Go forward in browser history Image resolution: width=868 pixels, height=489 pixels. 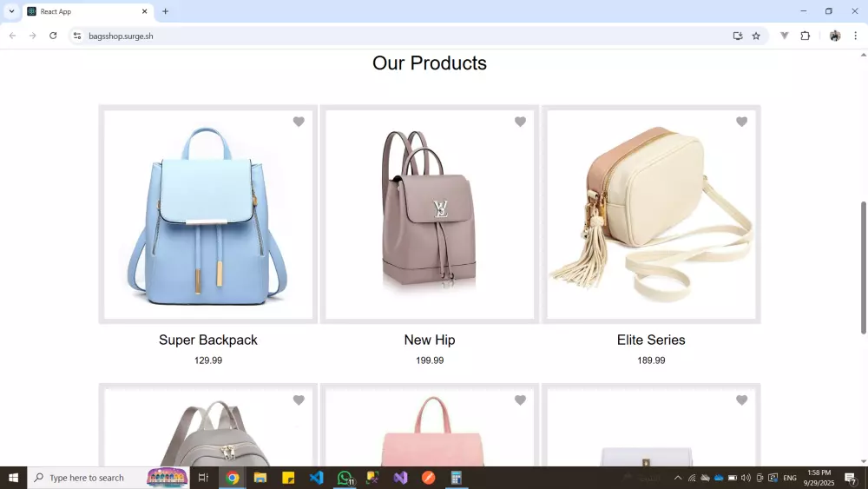coord(33,36)
